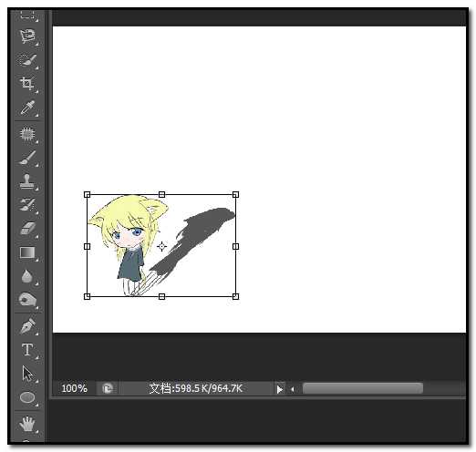This screenshot has height=452, width=476.
Task: Click the status bar export icon
Action: click(108, 388)
